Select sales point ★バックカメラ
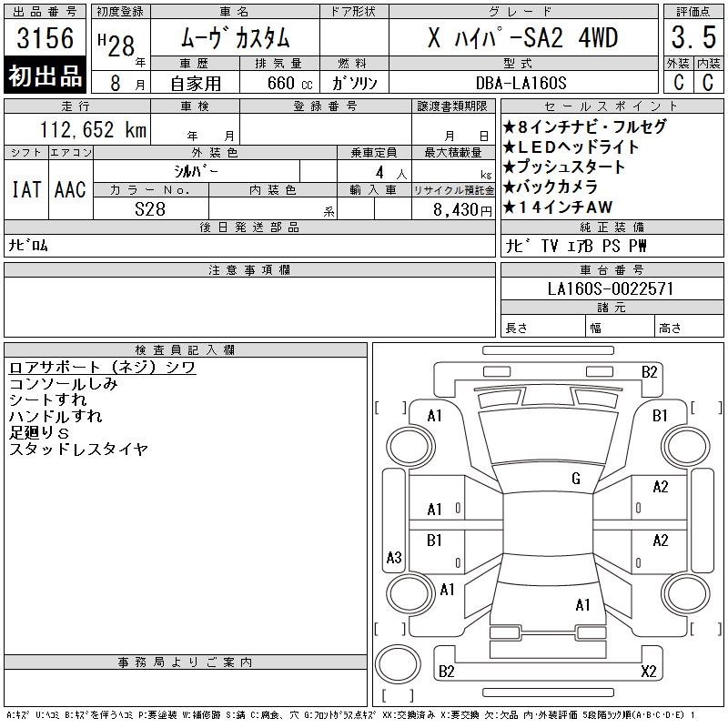 (x=551, y=187)
